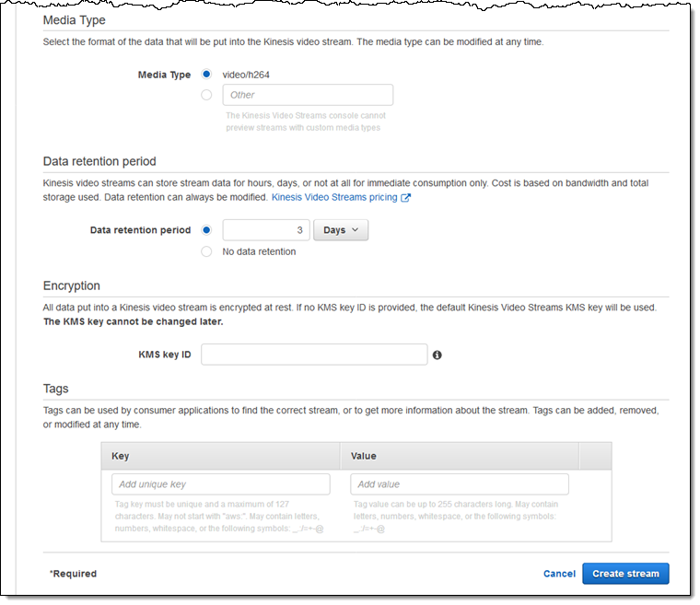Click the empty last Tags column header
The height and width of the screenshot is (605, 700).
click(595, 456)
